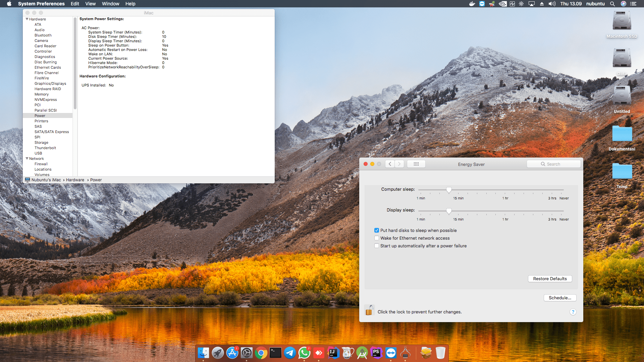The width and height of the screenshot is (644, 362).
Task: Uncheck Put hard disks to sleep when possible
Action: pyautogui.click(x=377, y=230)
